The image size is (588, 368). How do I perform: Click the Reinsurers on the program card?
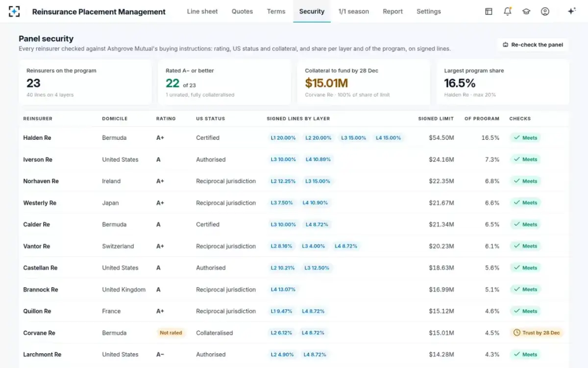click(85, 82)
